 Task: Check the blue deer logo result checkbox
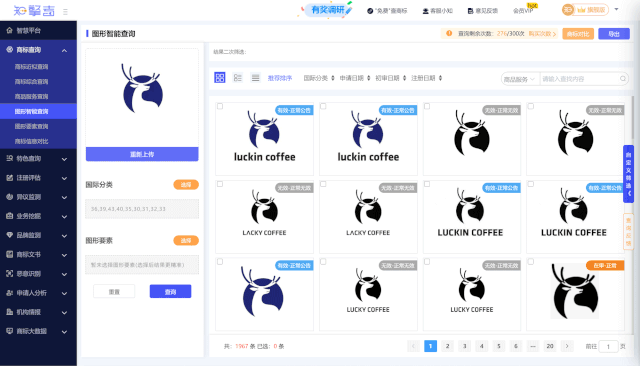(x=220, y=262)
